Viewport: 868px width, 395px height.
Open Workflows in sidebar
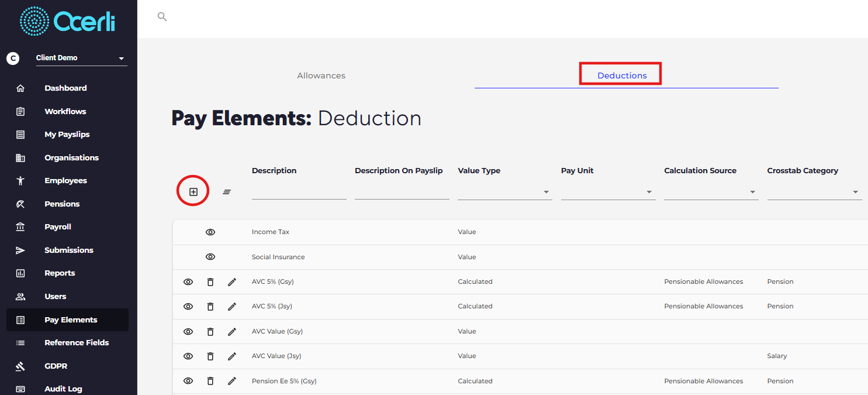(x=65, y=111)
